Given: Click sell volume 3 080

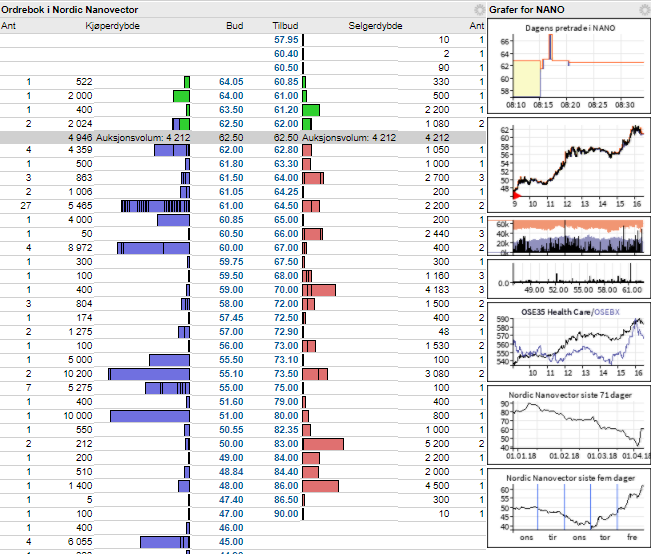Looking at the screenshot, I should [x=437, y=374].
